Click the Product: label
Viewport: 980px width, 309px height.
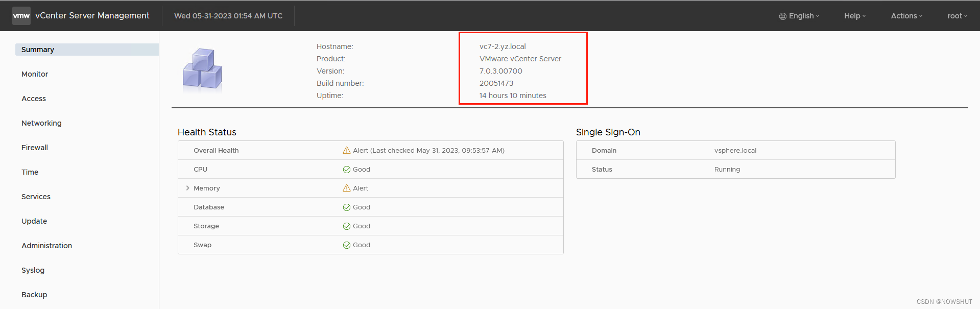(331, 59)
